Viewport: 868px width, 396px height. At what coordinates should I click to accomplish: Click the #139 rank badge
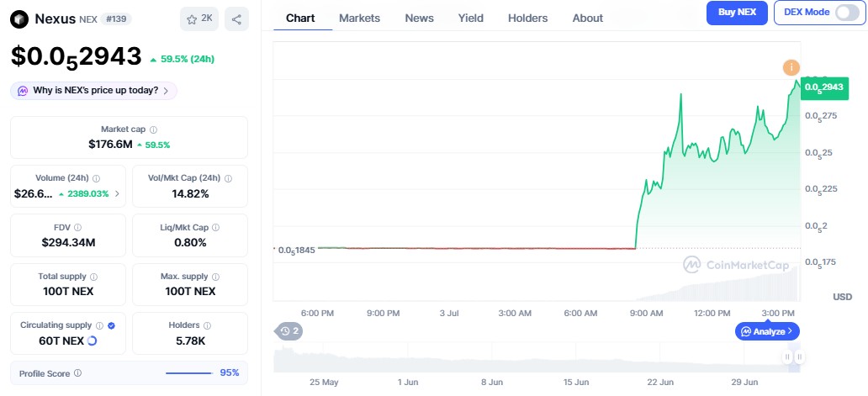click(x=116, y=19)
